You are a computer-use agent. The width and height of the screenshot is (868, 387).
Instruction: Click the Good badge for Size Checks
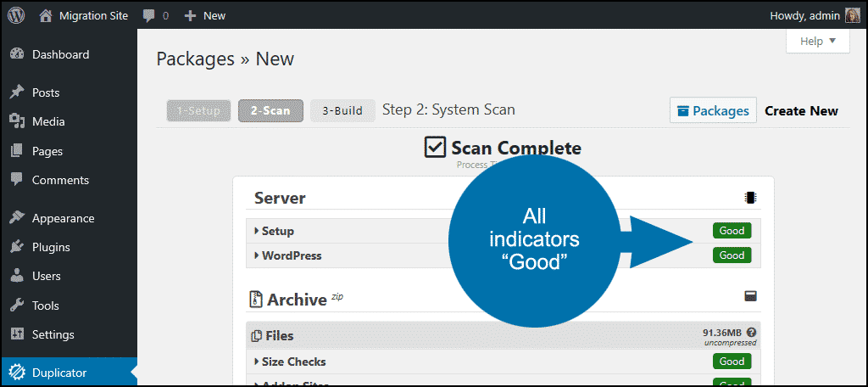click(x=732, y=362)
